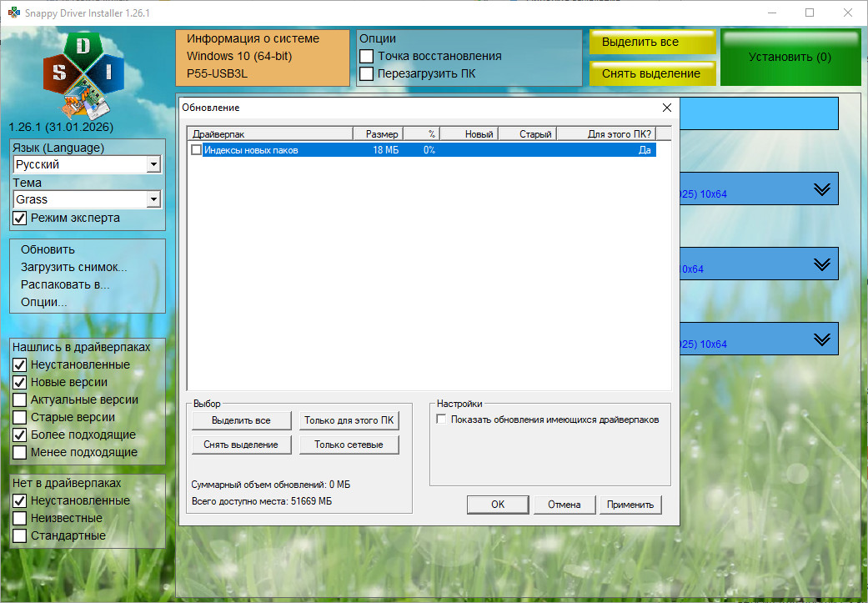Click Выделить все in the dialog
868x603 pixels.
click(241, 421)
